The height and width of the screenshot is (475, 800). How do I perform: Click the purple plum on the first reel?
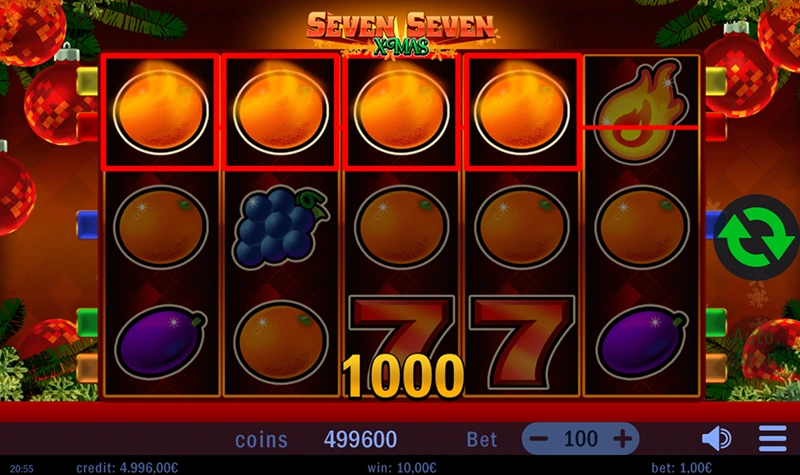tap(161, 341)
